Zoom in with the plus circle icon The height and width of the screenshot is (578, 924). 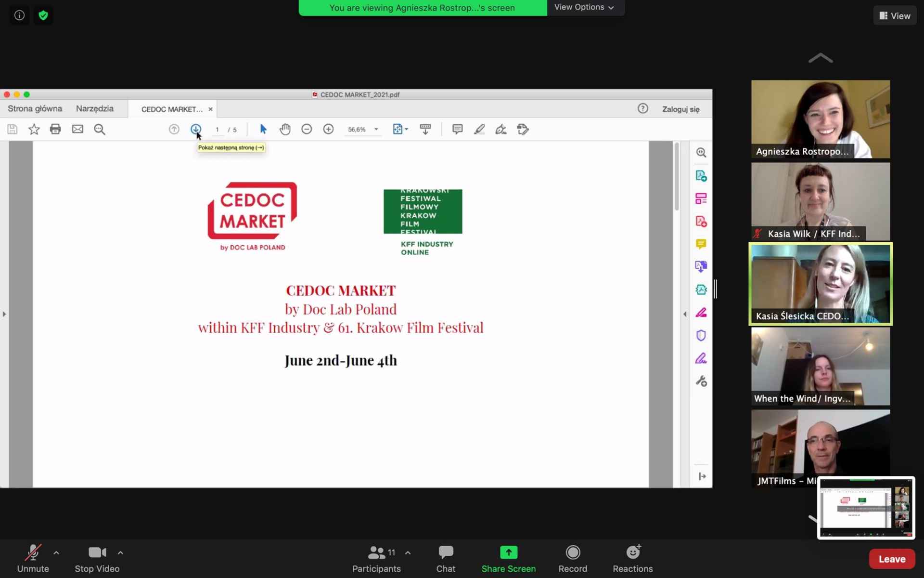pyautogui.click(x=328, y=129)
